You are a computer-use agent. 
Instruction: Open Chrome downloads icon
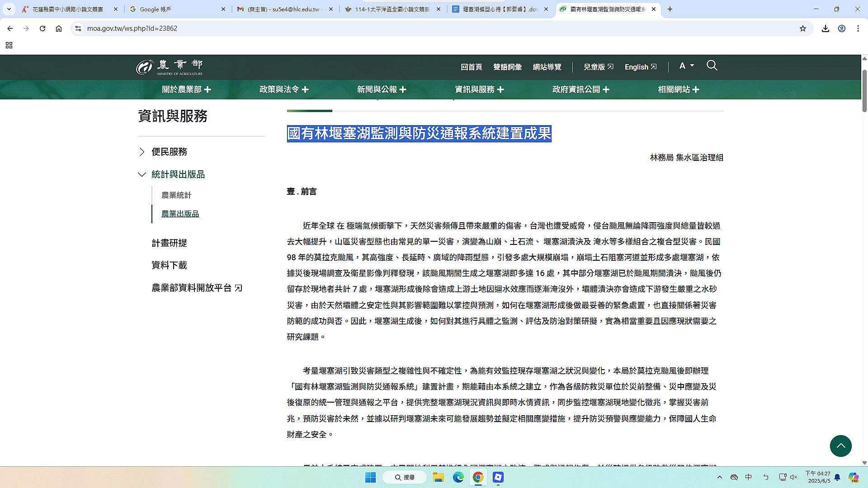click(x=825, y=28)
